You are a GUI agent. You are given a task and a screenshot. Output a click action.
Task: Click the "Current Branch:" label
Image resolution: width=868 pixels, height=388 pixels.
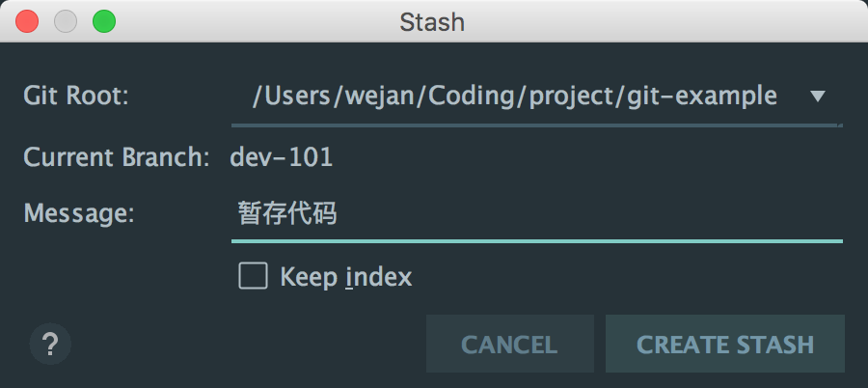point(116,157)
